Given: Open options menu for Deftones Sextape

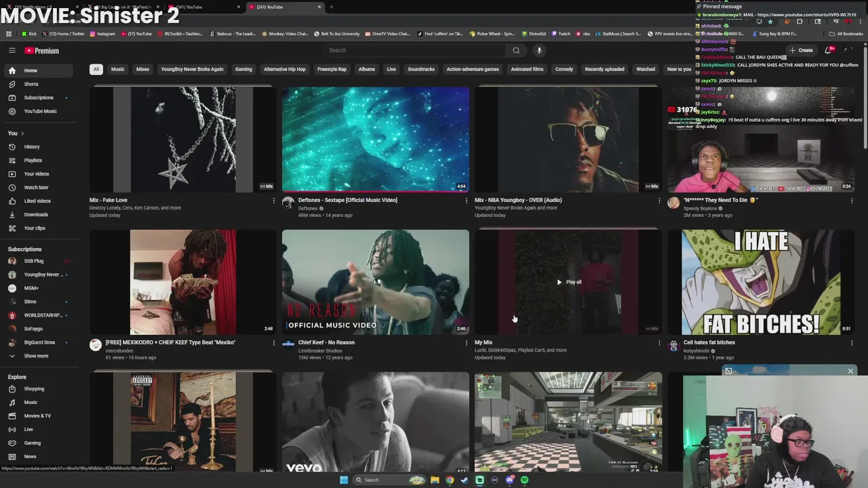Looking at the screenshot, I should pos(467,201).
